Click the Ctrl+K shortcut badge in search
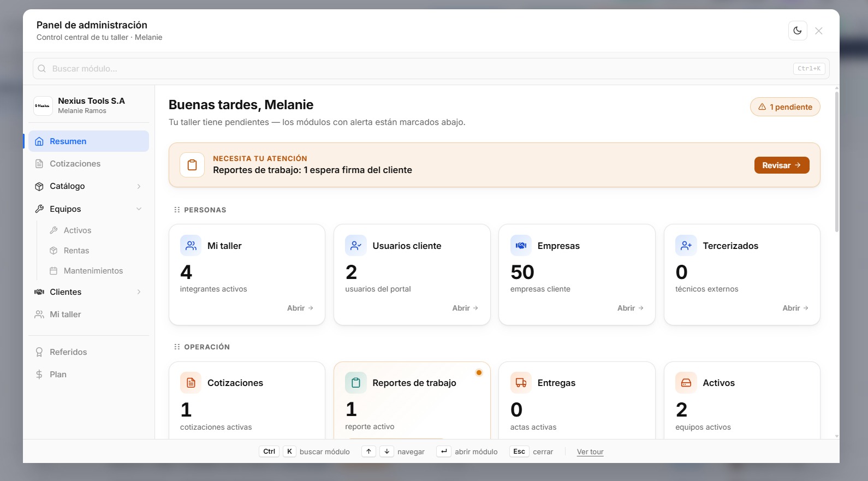Image resolution: width=868 pixels, height=481 pixels. click(x=809, y=69)
